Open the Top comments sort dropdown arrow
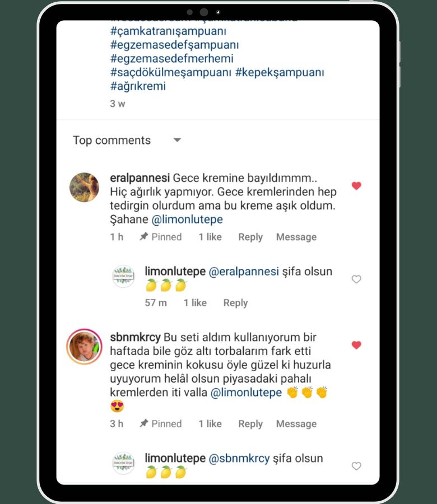Screen dimensions: 437x504 pos(177,140)
